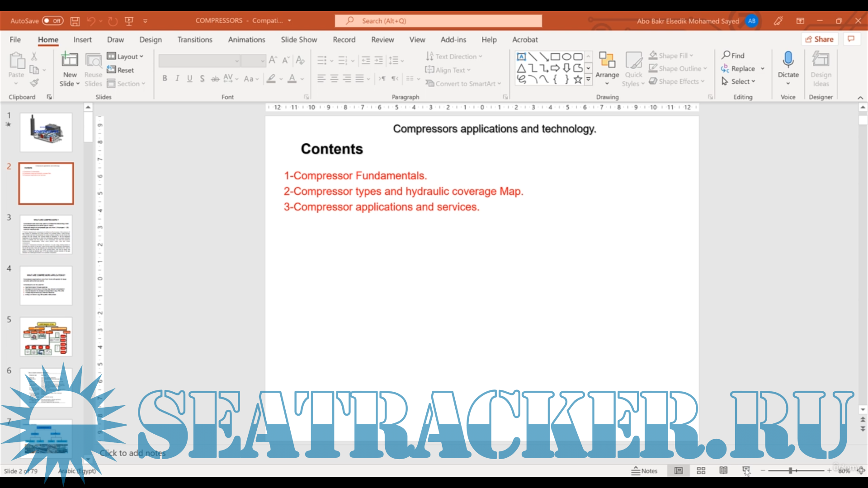Switch to the Slide Show tab
Viewport: 868px width, 488px height.
pos(298,40)
